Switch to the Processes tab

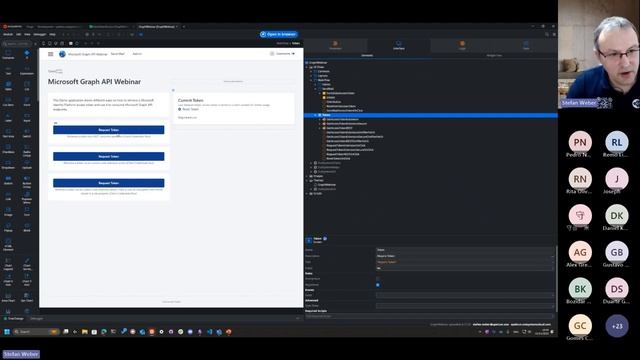click(336, 45)
